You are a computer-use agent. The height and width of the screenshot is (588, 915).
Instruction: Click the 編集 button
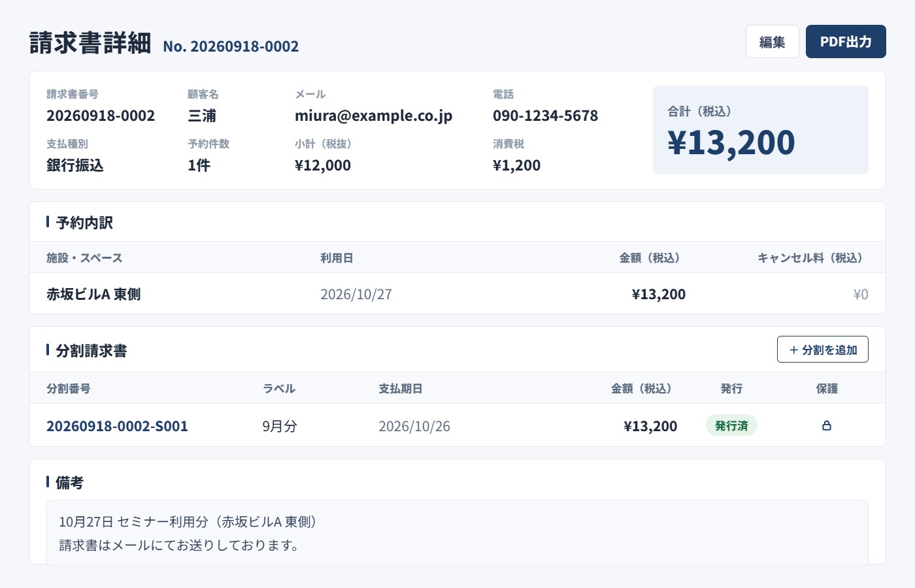point(773,42)
